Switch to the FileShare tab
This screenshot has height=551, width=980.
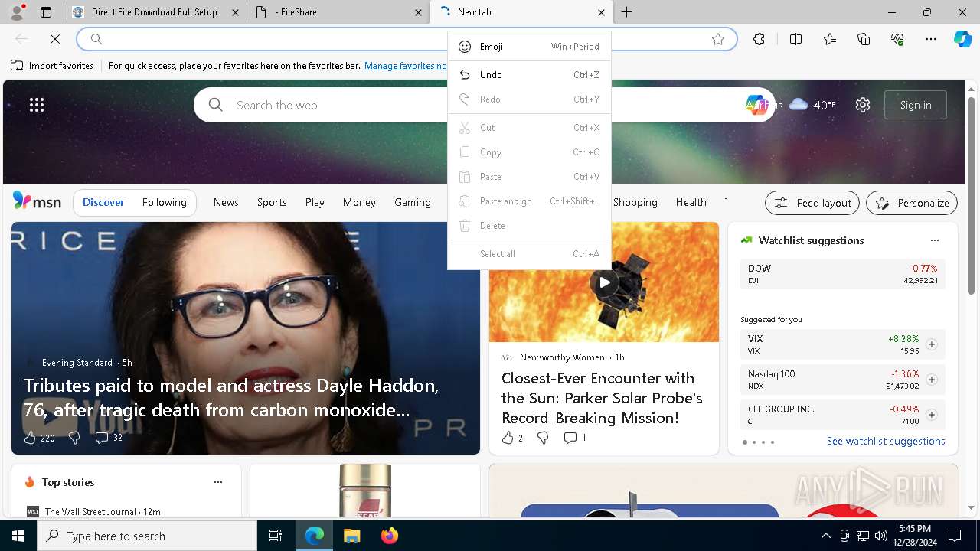(340, 12)
